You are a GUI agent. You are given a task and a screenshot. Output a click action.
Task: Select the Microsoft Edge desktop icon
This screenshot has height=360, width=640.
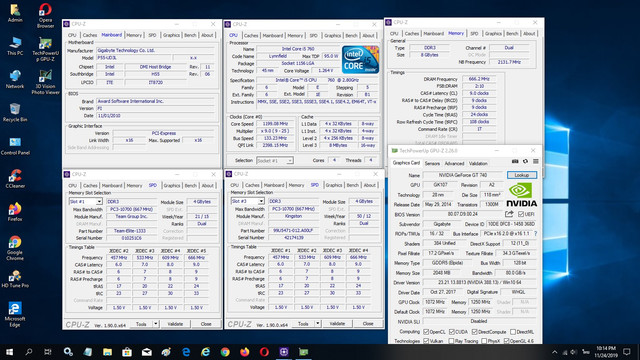15,314
